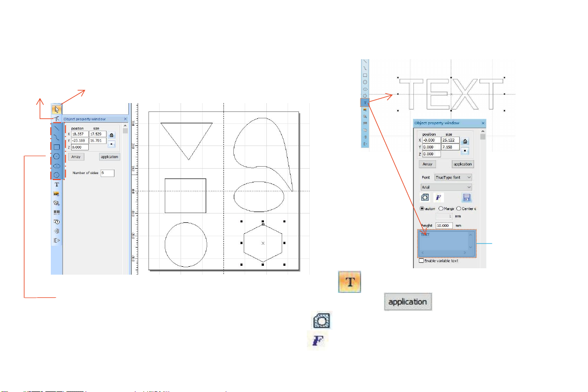Select Rectangle tool in toolbar beside TEXT canvas
This screenshot has height=392, width=588.
[x=365, y=75]
